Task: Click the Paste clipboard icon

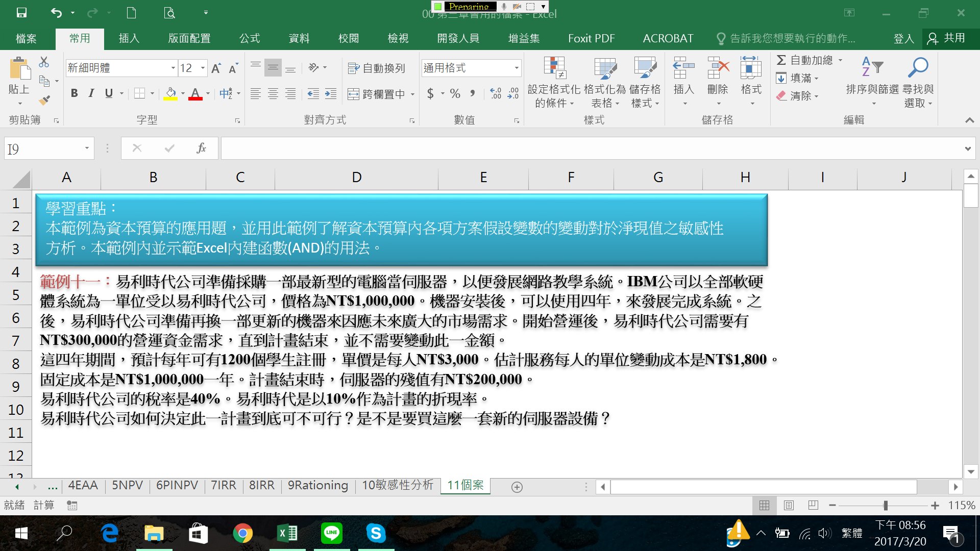Action: pos(19,68)
